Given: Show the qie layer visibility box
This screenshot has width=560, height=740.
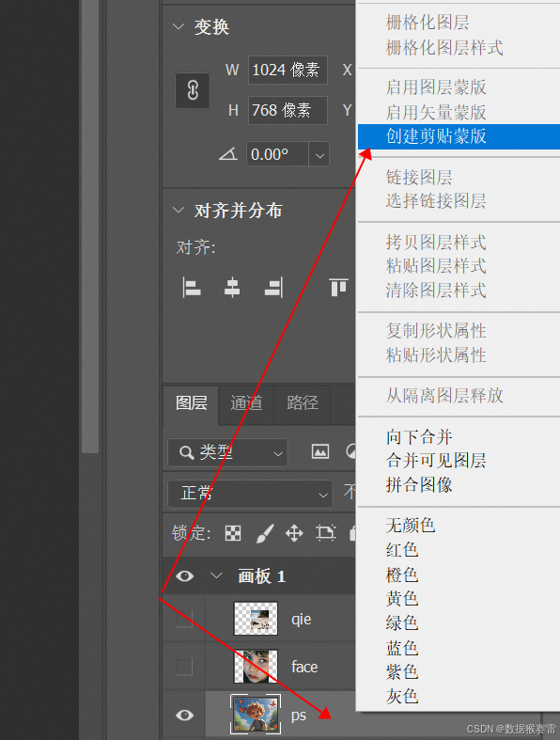Looking at the screenshot, I should (184, 619).
